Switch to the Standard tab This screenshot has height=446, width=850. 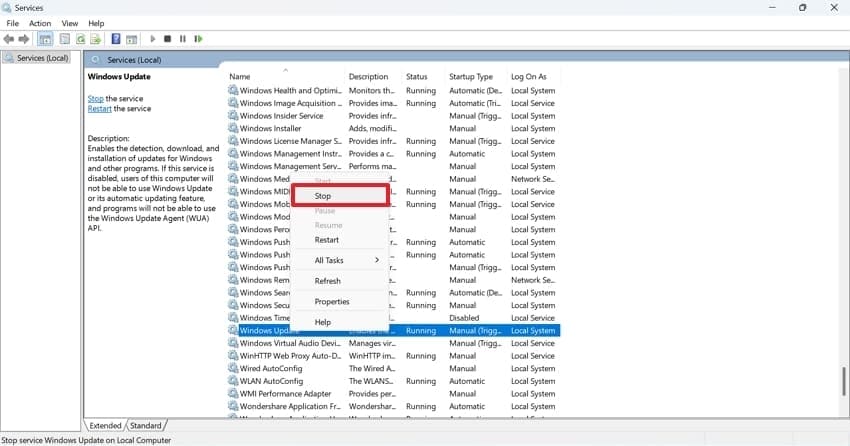click(146, 425)
